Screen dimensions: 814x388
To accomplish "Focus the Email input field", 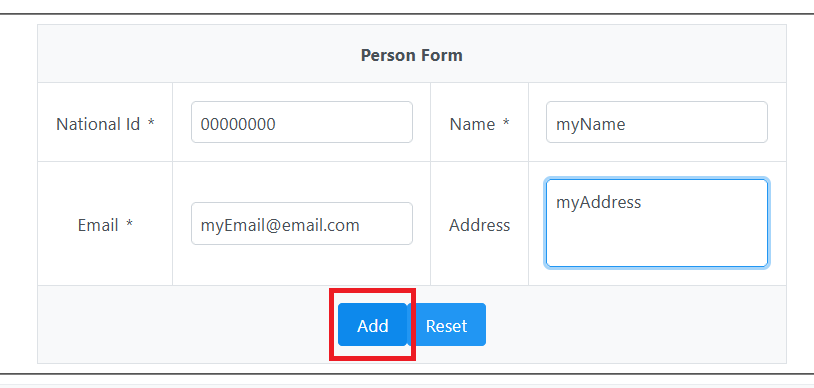I will (x=302, y=223).
